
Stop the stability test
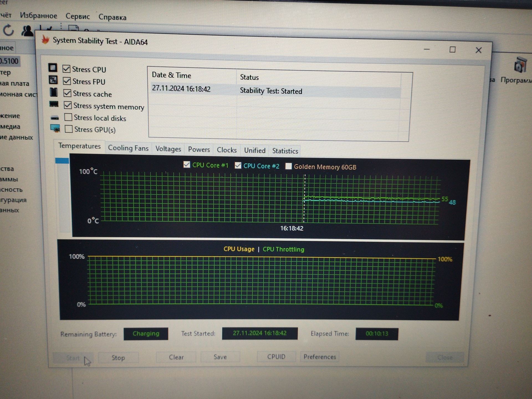pyautogui.click(x=118, y=358)
